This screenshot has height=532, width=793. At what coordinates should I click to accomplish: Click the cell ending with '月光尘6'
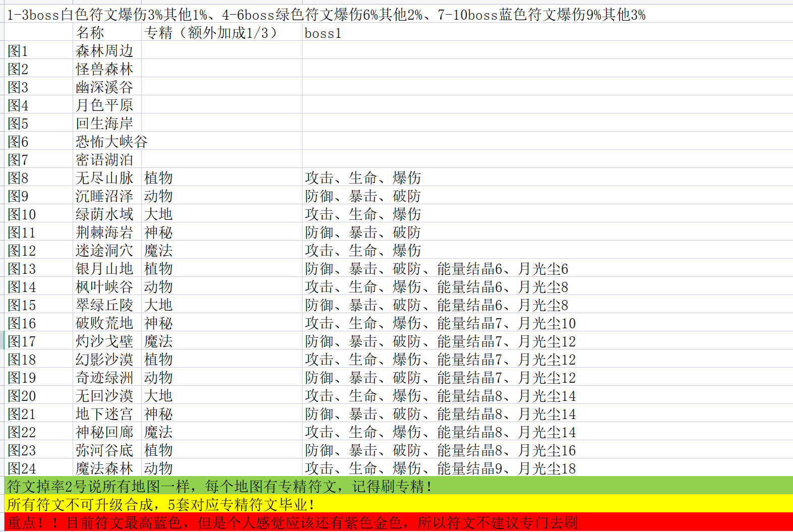click(547, 268)
